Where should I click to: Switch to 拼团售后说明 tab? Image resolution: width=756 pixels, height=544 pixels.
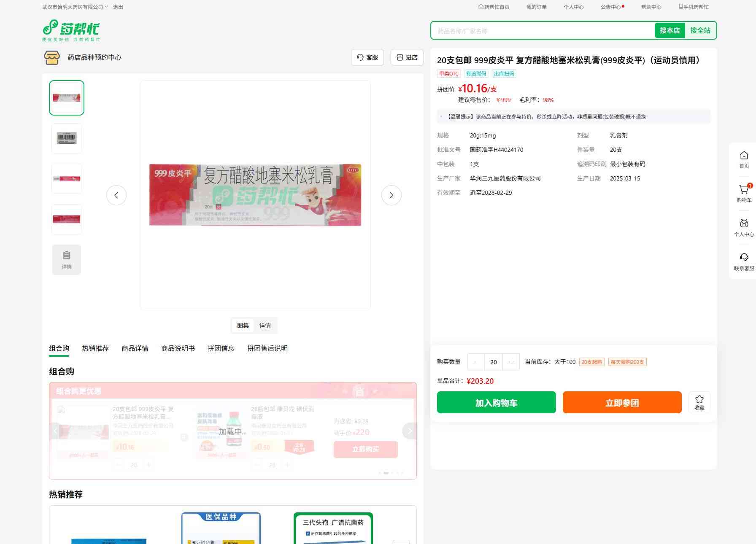click(267, 348)
